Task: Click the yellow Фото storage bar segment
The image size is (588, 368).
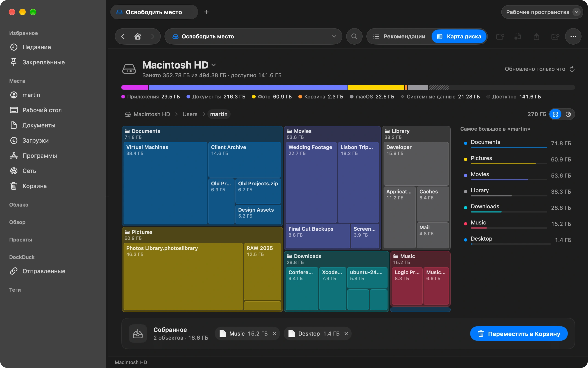Action: tap(376, 87)
